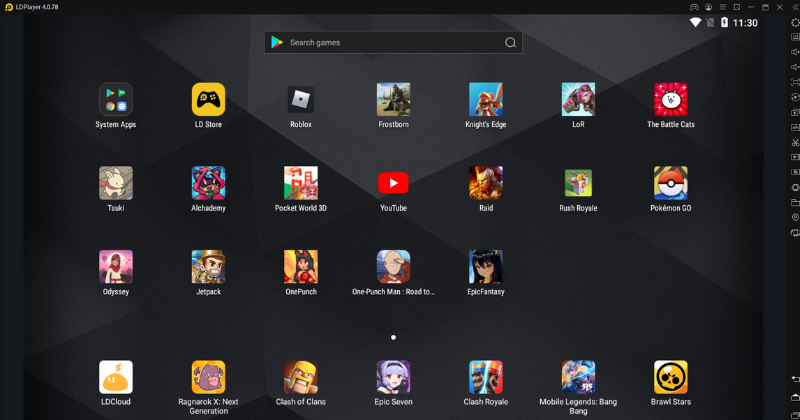This screenshot has width=800, height=420.
Task: Open the System Apps folder
Action: (x=116, y=100)
